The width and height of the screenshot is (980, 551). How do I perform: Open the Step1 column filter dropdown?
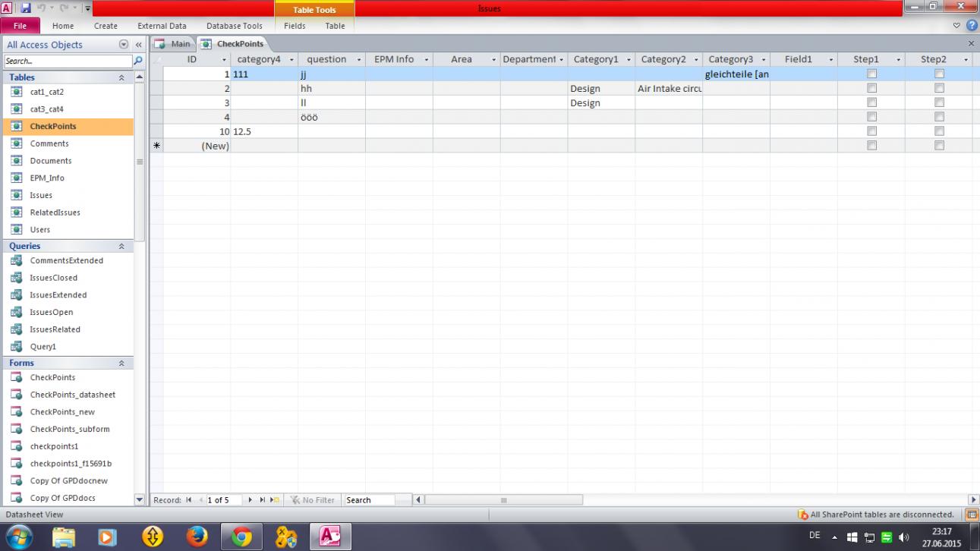pyautogui.click(x=899, y=60)
